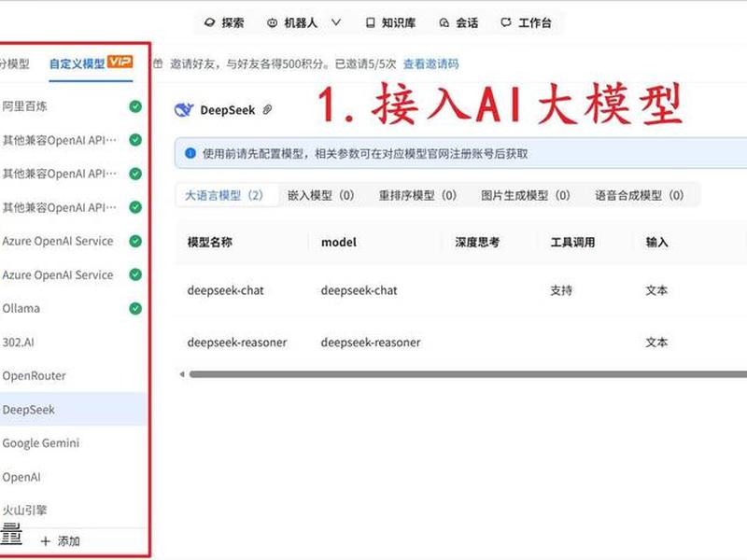Click the info icon in notice banner

(190, 153)
